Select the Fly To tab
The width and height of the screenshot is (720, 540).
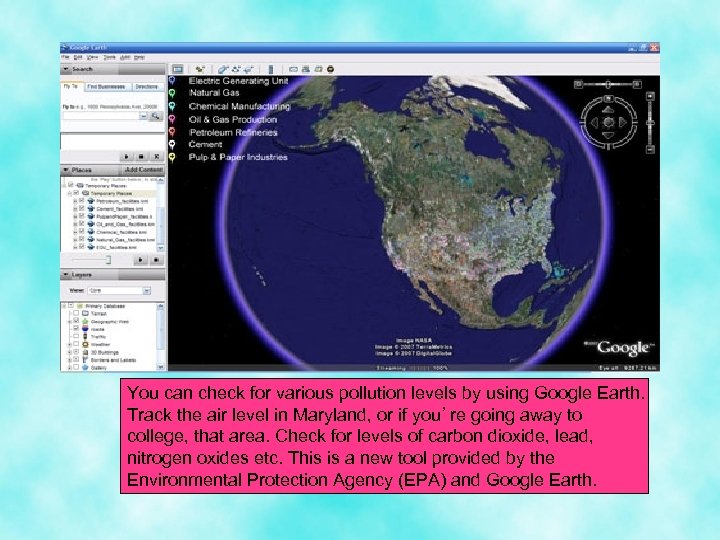71,87
